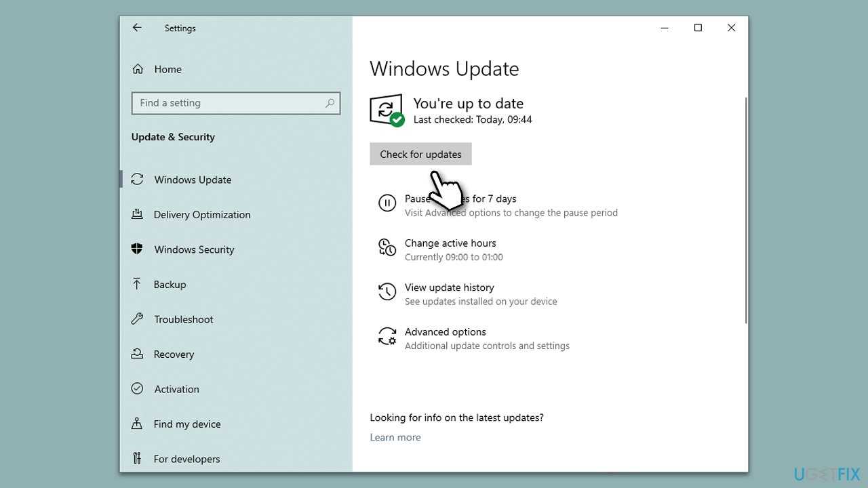This screenshot has width=868, height=488.
Task: Click the back arrow in Settings header
Action: tap(137, 28)
